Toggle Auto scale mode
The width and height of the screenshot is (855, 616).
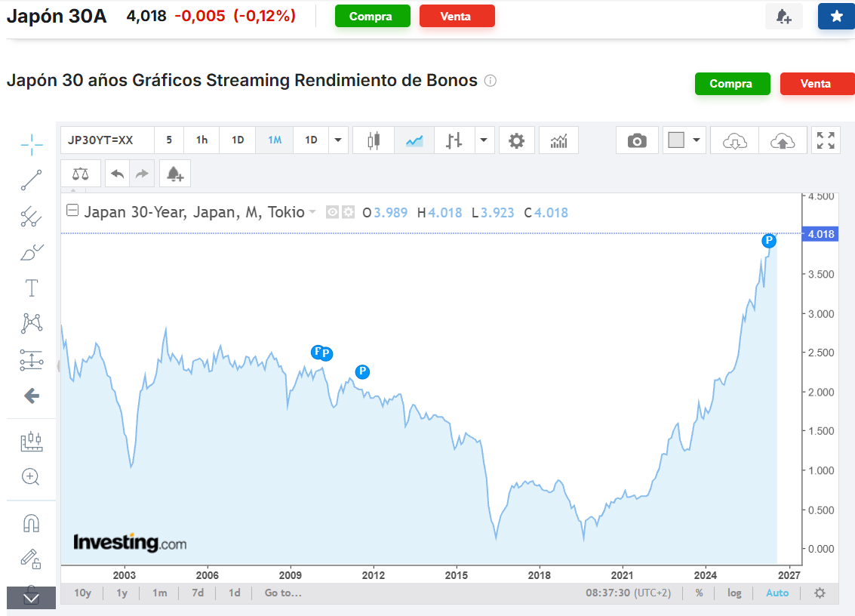point(777,593)
